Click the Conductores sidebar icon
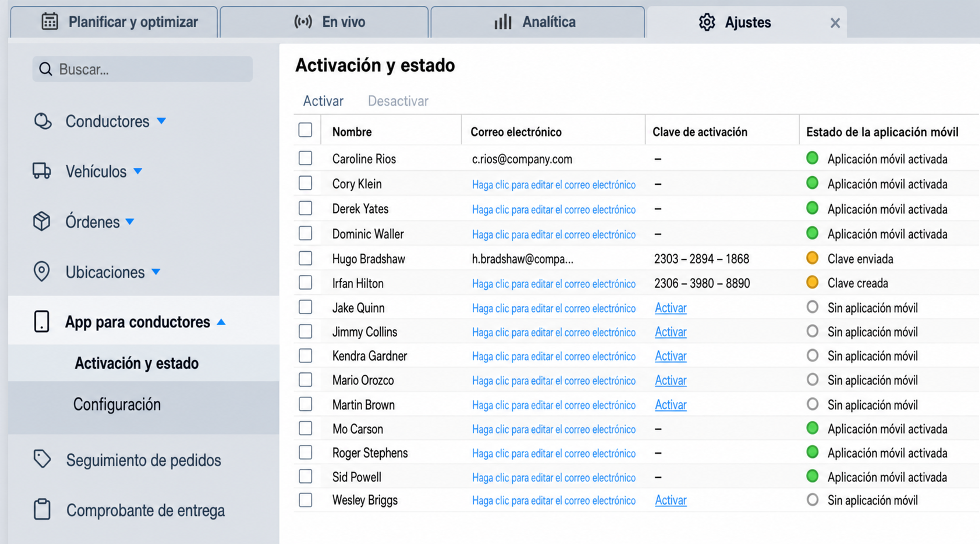The width and height of the screenshot is (980, 544). tap(43, 121)
